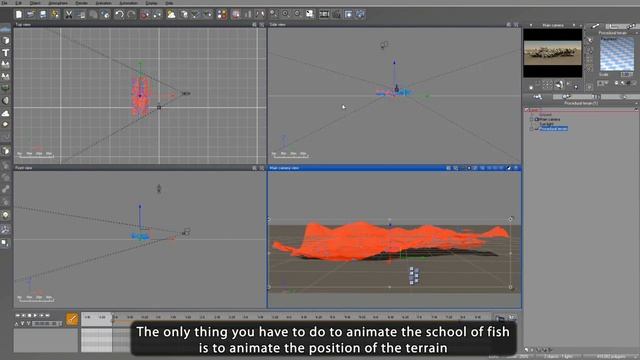
Task: Open the Atmosphere editor sun-cloud icon
Action: (171, 15)
